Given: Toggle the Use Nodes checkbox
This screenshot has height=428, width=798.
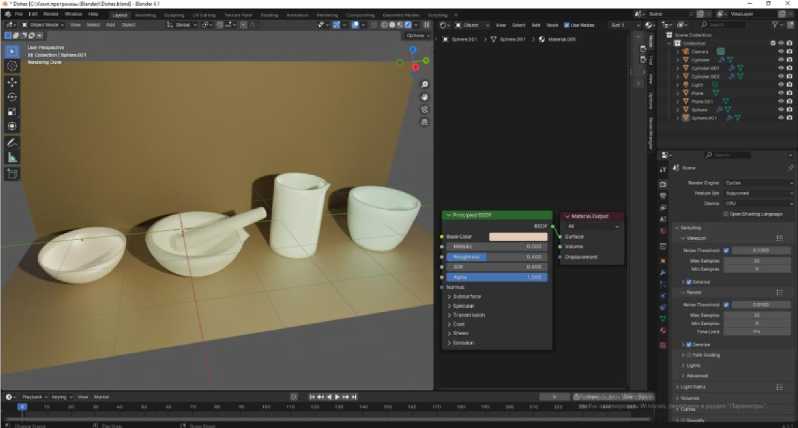Looking at the screenshot, I should coord(568,25).
